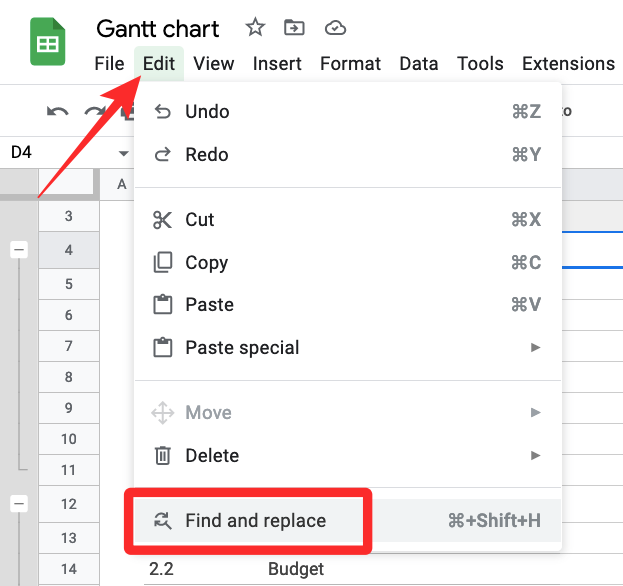The width and height of the screenshot is (623, 586).
Task: Collapse the row group at row 12
Action: [x=19, y=504]
